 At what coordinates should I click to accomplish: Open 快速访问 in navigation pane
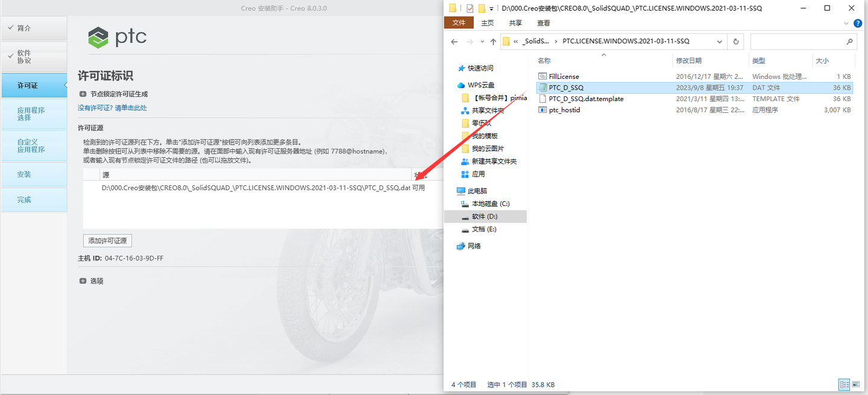point(480,68)
